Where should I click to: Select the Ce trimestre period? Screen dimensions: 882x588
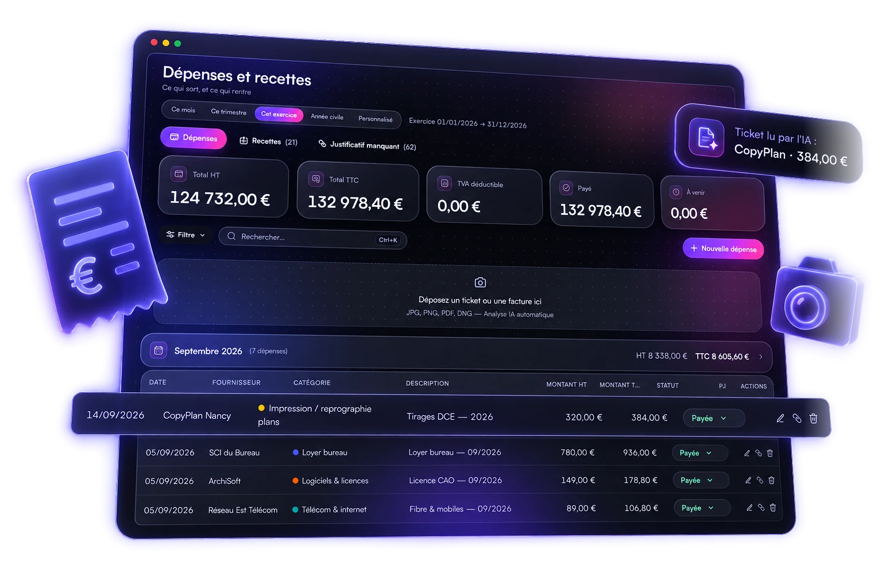(x=229, y=112)
